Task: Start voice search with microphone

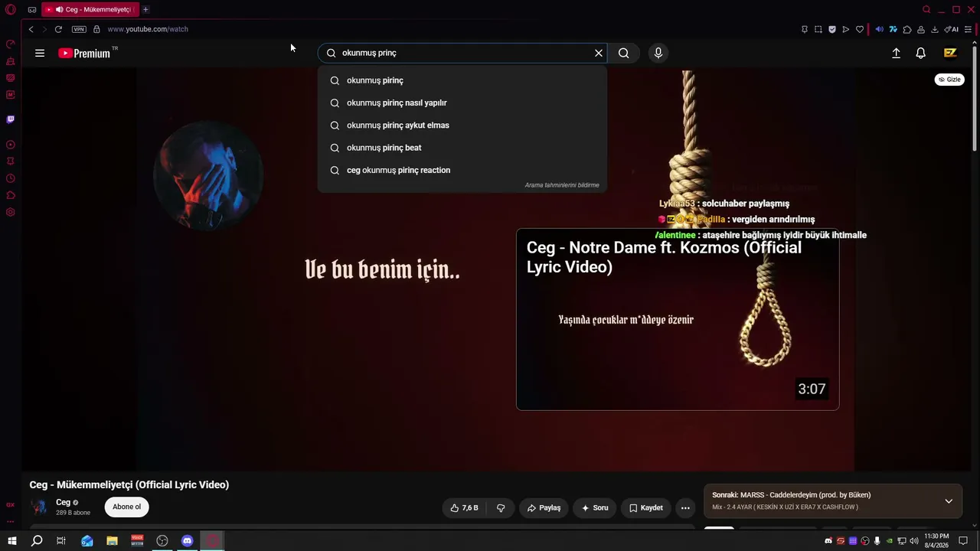Action: (x=658, y=53)
